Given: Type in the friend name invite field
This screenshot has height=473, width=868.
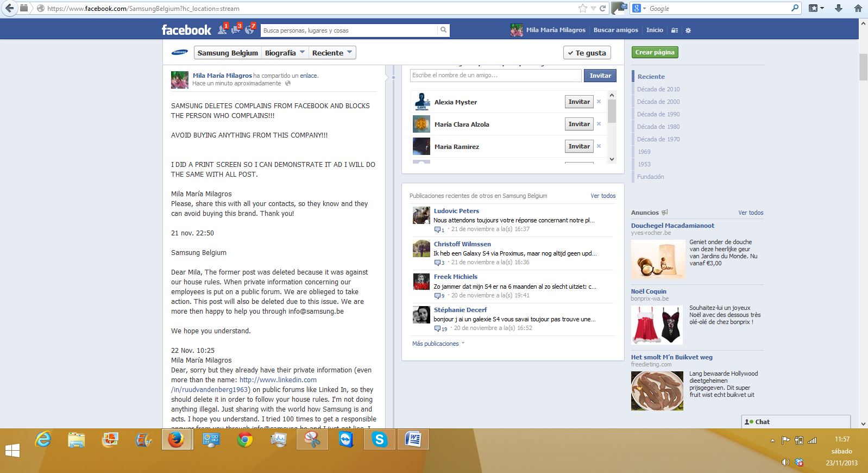Looking at the screenshot, I should click(495, 75).
